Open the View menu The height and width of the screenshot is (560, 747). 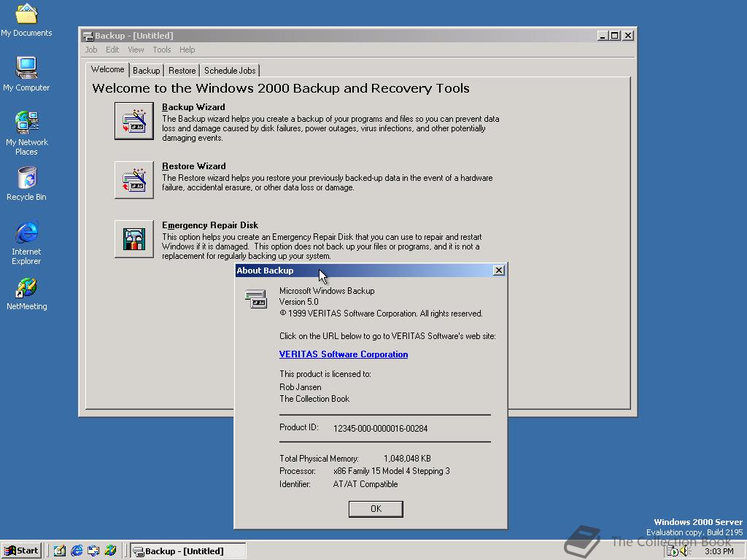click(x=136, y=50)
